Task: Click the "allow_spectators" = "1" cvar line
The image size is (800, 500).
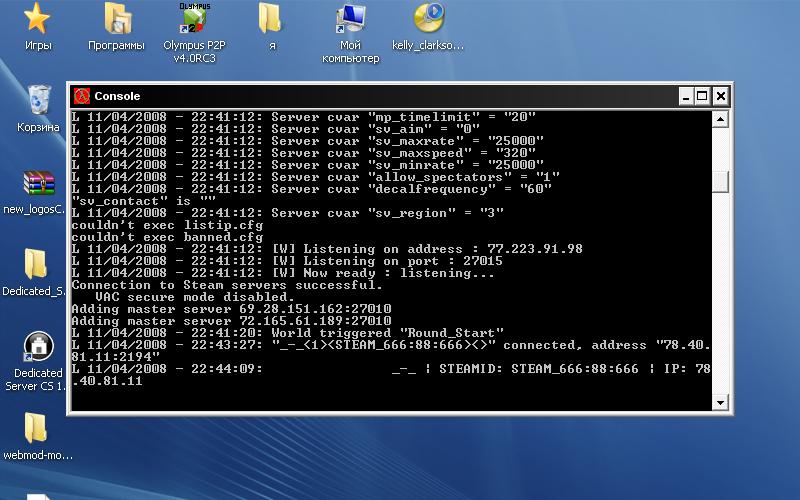Action: [x=316, y=177]
